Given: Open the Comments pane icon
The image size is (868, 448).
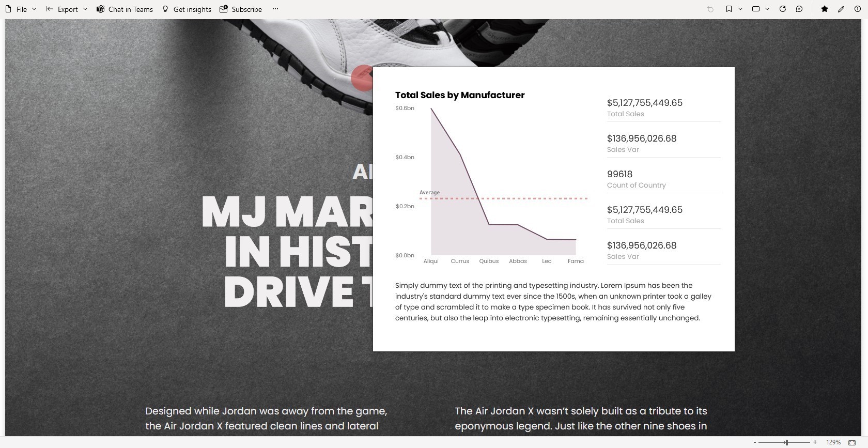Looking at the screenshot, I should (x=799, y=9).
